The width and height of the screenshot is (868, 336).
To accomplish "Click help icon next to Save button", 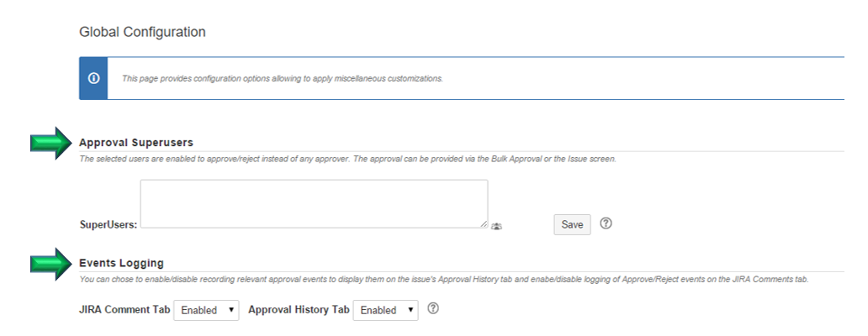I will [x=606, y=223].
